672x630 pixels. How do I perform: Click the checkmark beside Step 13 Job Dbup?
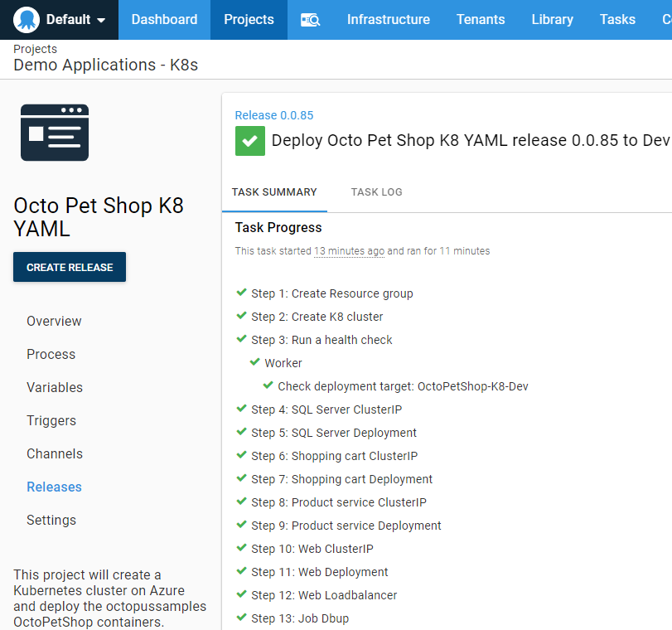click(x=241, y=618)
